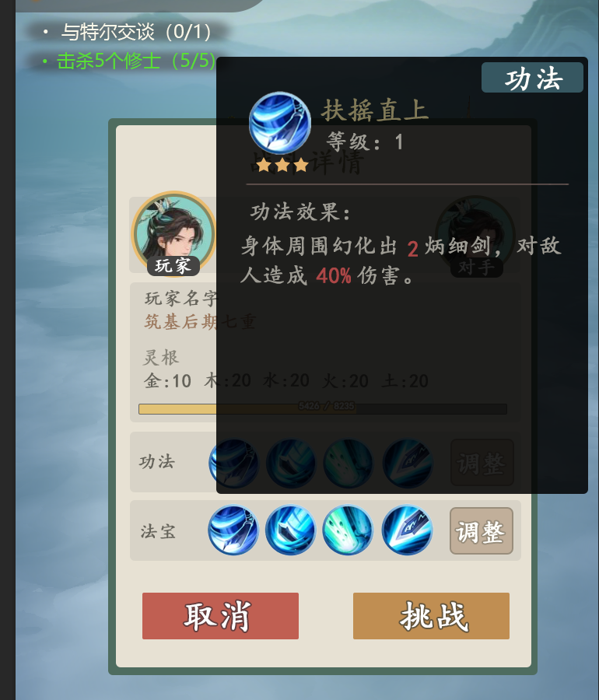This screenshot has width=599, height=700.
Task: Select third teal flute icon in 法宝 row
Action: [x=349, y=530]
